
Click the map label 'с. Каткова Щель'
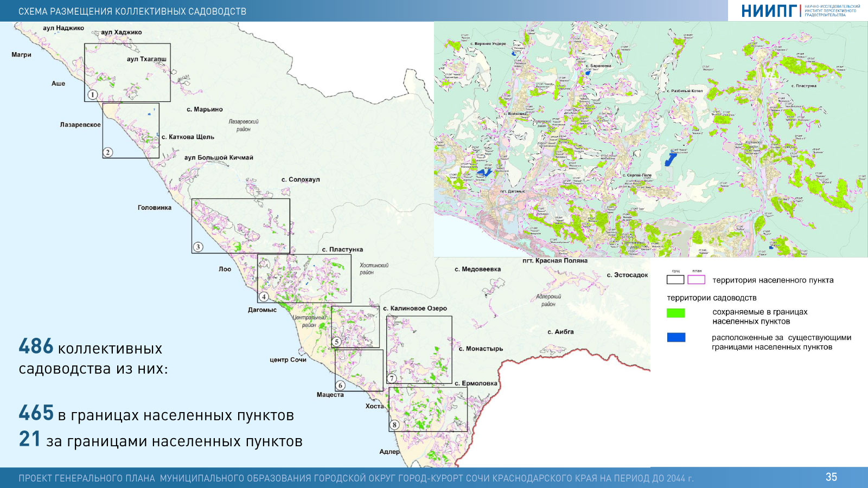tap(188, 137)
